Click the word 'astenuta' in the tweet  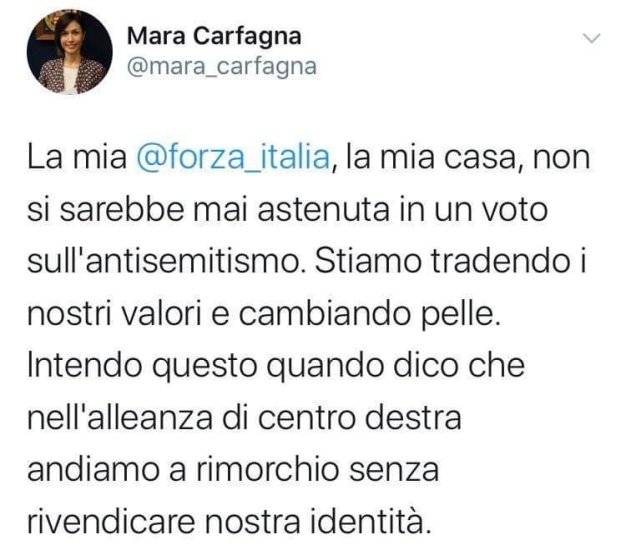click(323, 210)
